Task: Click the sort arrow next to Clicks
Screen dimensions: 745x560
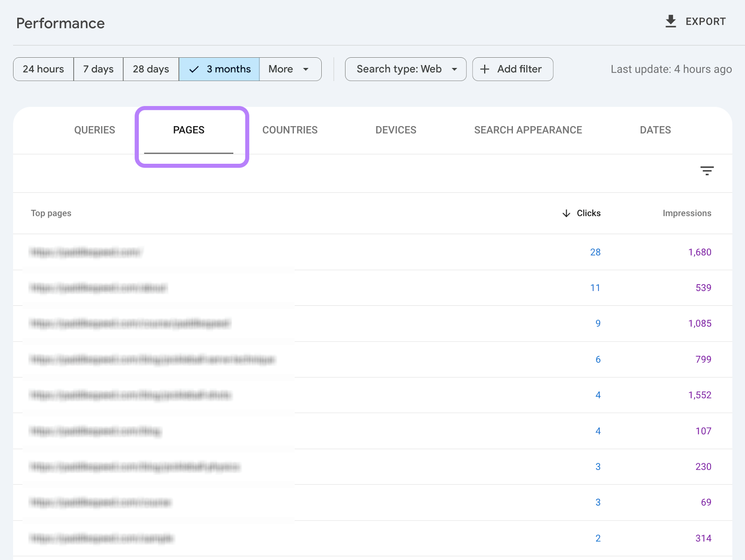Action: [565, 213]
